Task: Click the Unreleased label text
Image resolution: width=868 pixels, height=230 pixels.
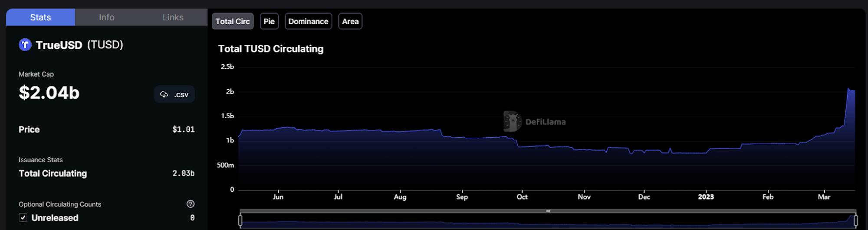Action: click(55, 218)
